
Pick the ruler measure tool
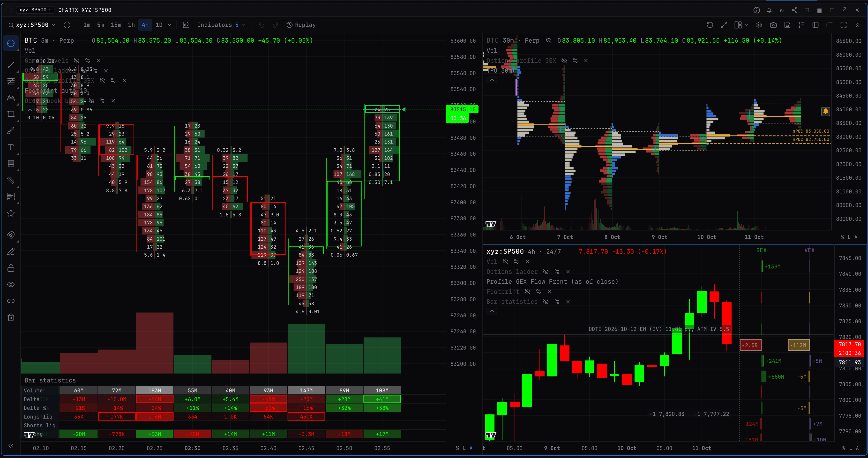[11, 180]
